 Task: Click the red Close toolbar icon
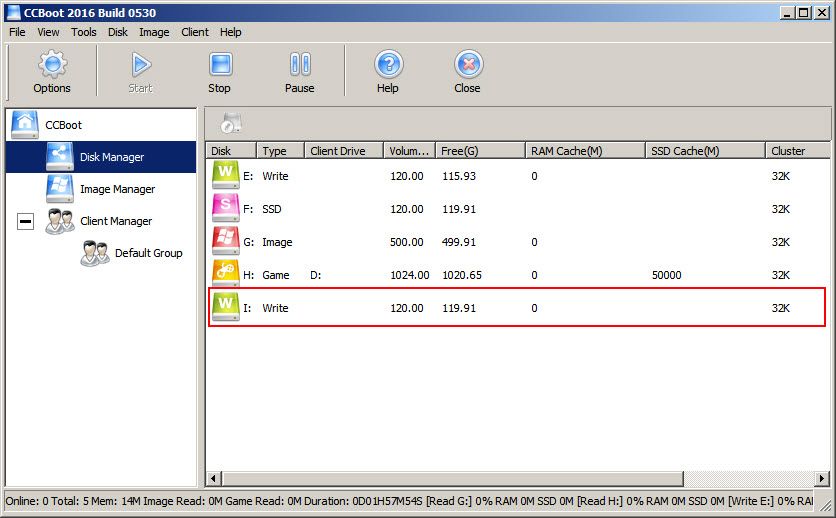point(468,64)
